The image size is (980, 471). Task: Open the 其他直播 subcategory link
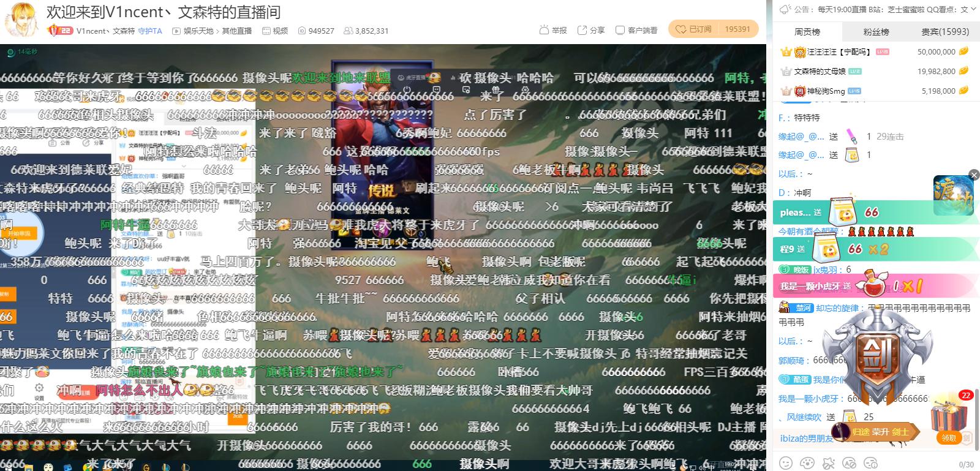coord(236,31)
